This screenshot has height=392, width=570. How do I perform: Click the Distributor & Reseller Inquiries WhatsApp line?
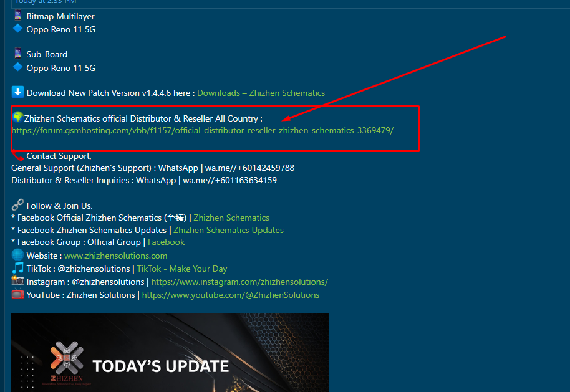tap(144, 181)
